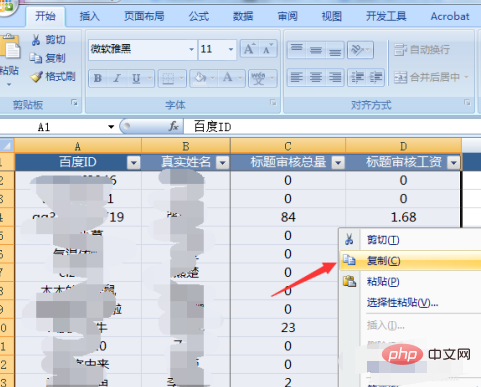Align text to top of cell
This screenshot has width=481, height=387.
click(297, 50)
